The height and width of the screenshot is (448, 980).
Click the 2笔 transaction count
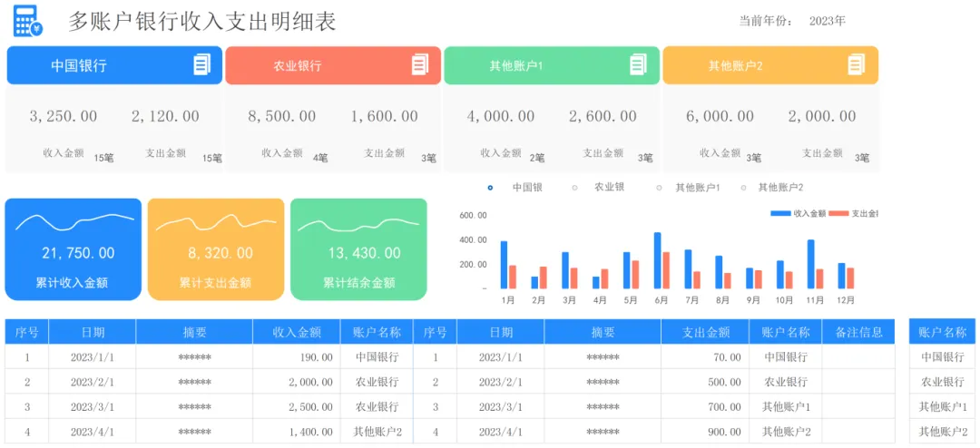pyautogui.click(x=537, y=158)
